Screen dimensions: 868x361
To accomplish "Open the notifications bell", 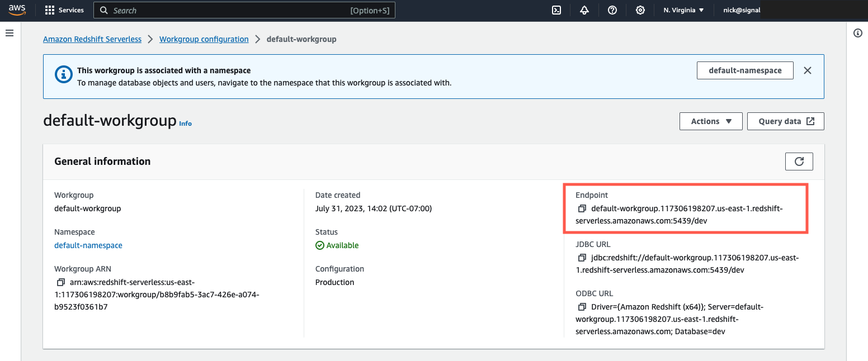I will (584, 9).
